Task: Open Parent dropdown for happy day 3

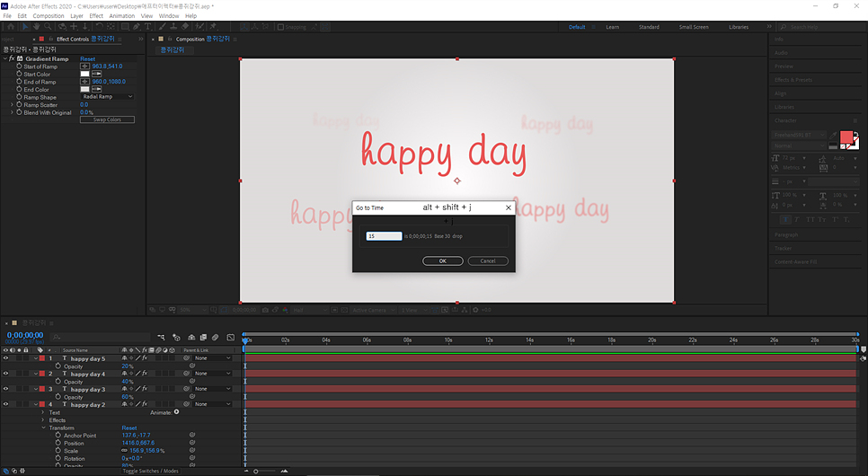Action: pyautogui.click(x=213, y=389)
